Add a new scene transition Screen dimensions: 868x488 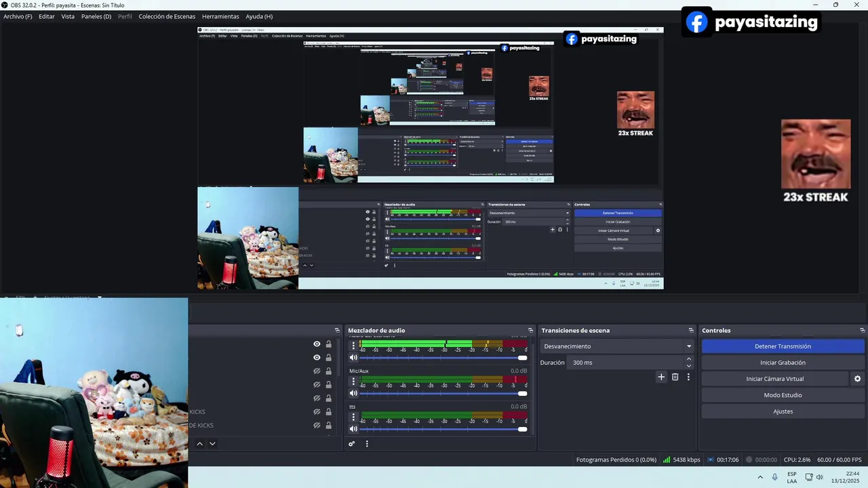pyautogui.click(x=661, y=377)
